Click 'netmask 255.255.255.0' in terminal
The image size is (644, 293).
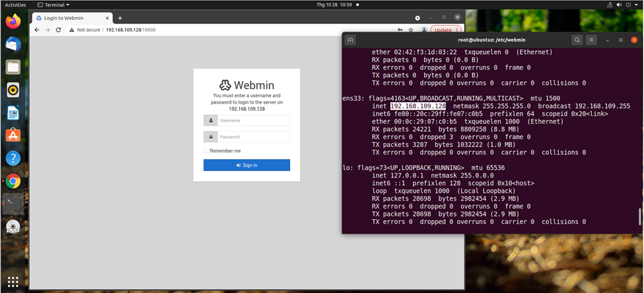(492, 106)
